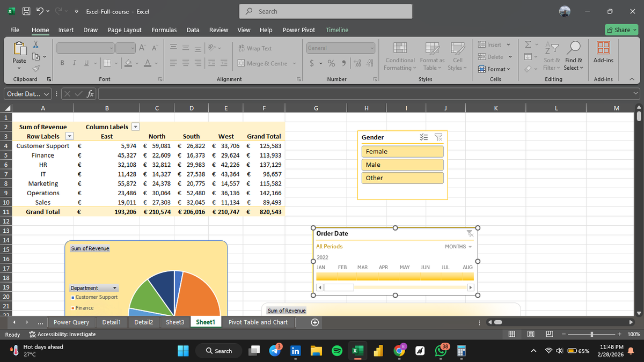Toggle Bold formatting
Image resolution: width=644 pixels, height=362 pixels.
(62, 63)
